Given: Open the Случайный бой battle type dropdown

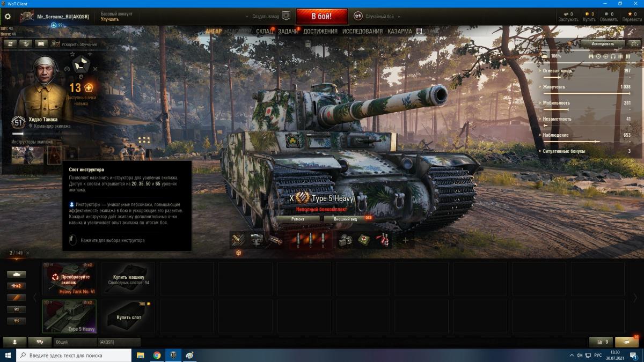Looking at the screenshot, I should (399, 17).
